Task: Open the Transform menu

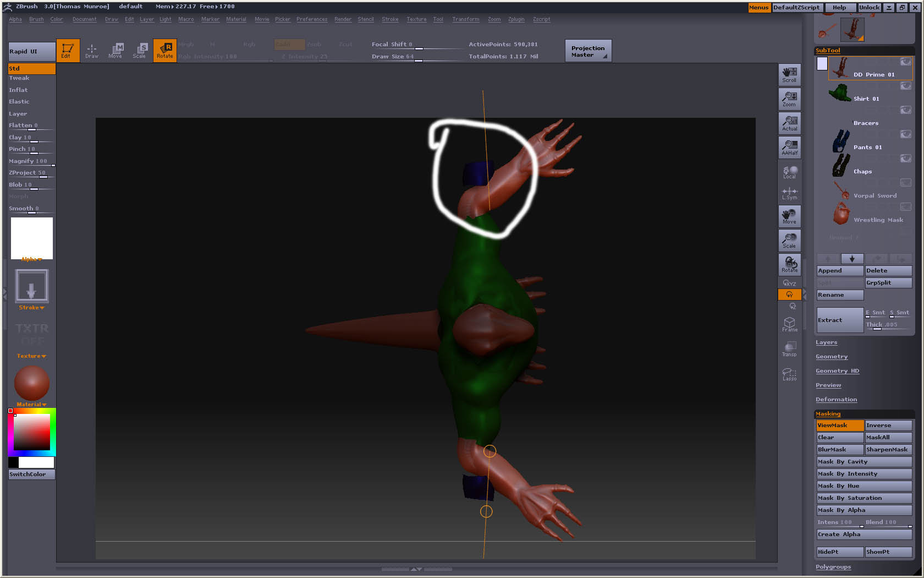Action: point(465,19)
